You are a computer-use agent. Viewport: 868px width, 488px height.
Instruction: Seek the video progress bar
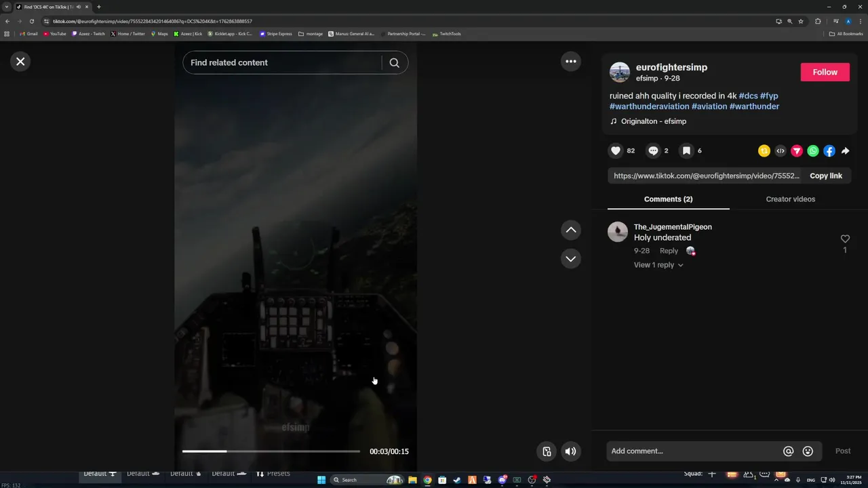pyautogui.click(x=271, y=451)
